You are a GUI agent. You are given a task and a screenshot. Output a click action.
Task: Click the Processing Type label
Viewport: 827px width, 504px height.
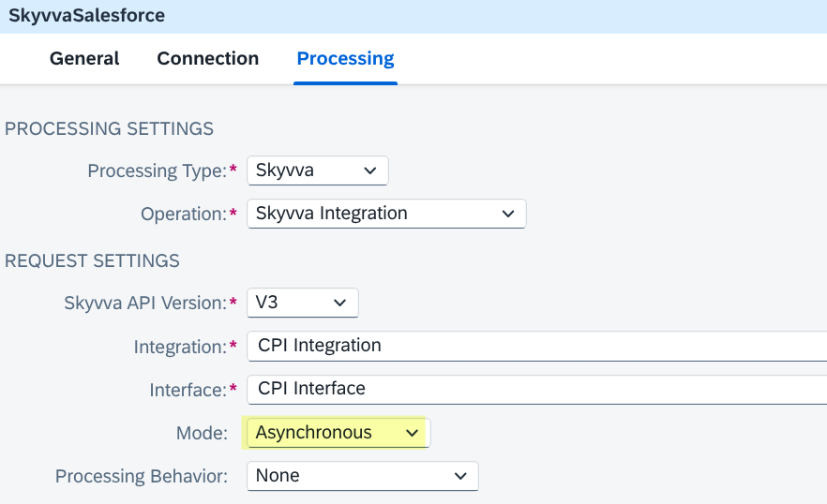tap(158, 170)
